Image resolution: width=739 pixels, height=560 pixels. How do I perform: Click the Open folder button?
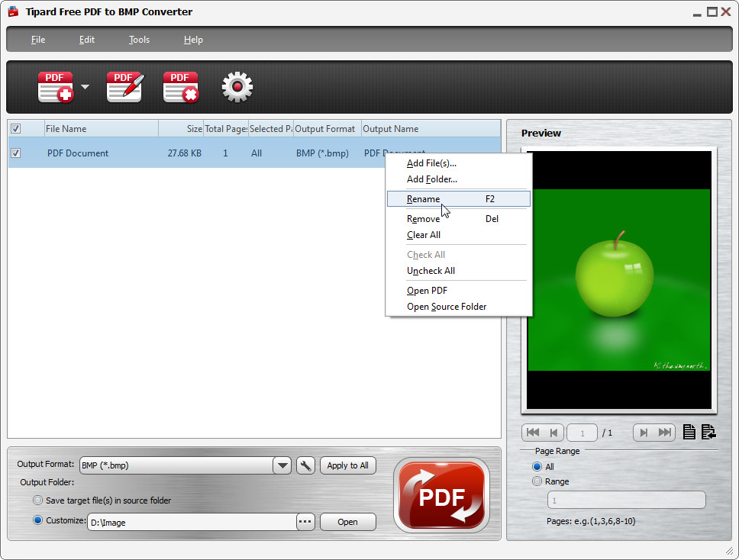pyautogui.click(x=348, y=522)
